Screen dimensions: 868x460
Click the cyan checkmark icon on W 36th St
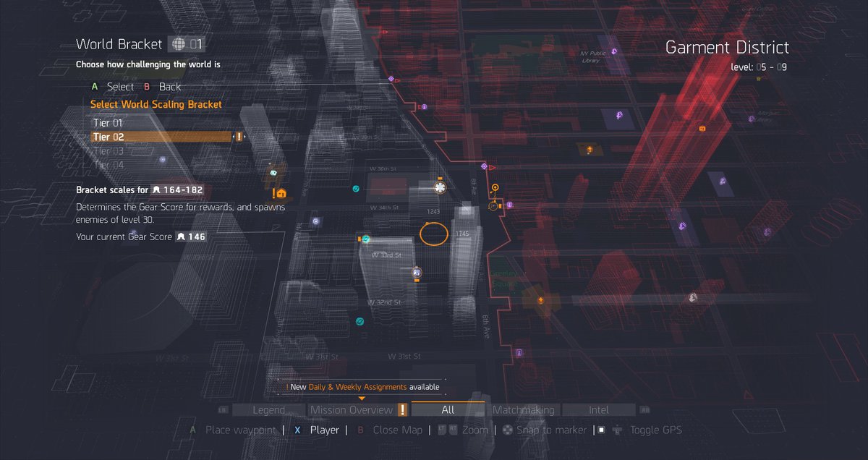(356, 189)
